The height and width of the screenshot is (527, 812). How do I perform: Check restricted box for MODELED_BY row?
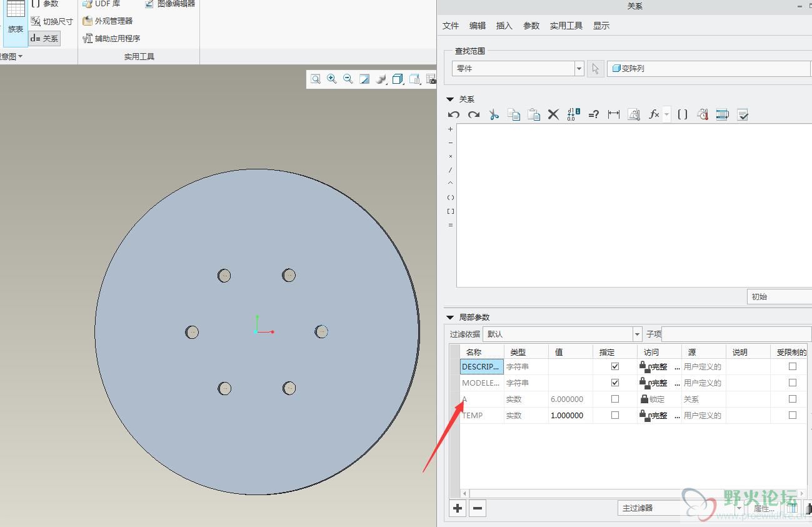click(x=793, y=383)
